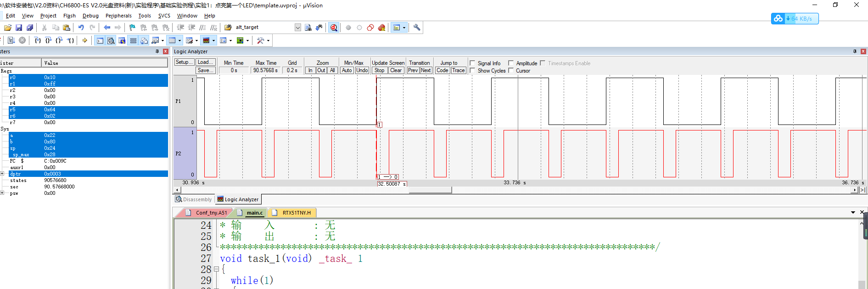Image resolution: width=868 pixels, height=289 pixels.
Task: Open the Peripherals menu
Action: click(x=118, y=16)
